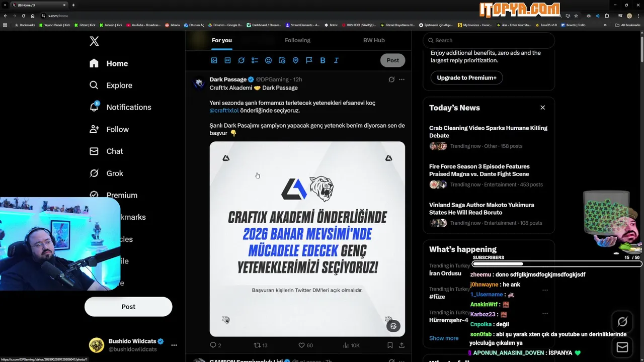The width and height of the screenshot is (644, 362).
Task: Open Notifications in the sidebar
Action: point(120,107)
